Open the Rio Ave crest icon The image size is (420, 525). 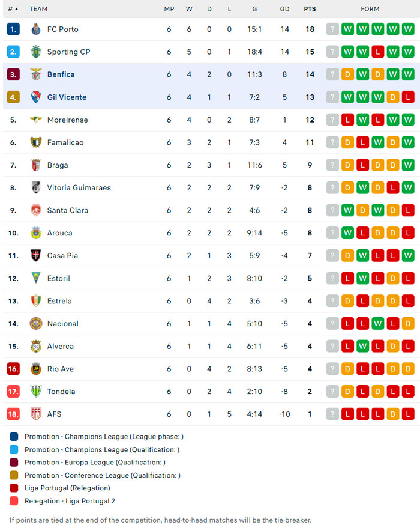point(36,369)
